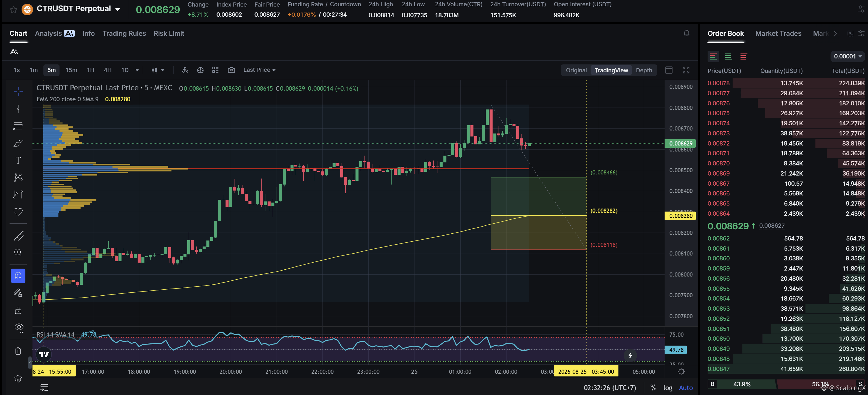Select the crosshair cursor tool
Image resolution: width=868 pixels, height=395 pixels.
click(x=18, y=91)
